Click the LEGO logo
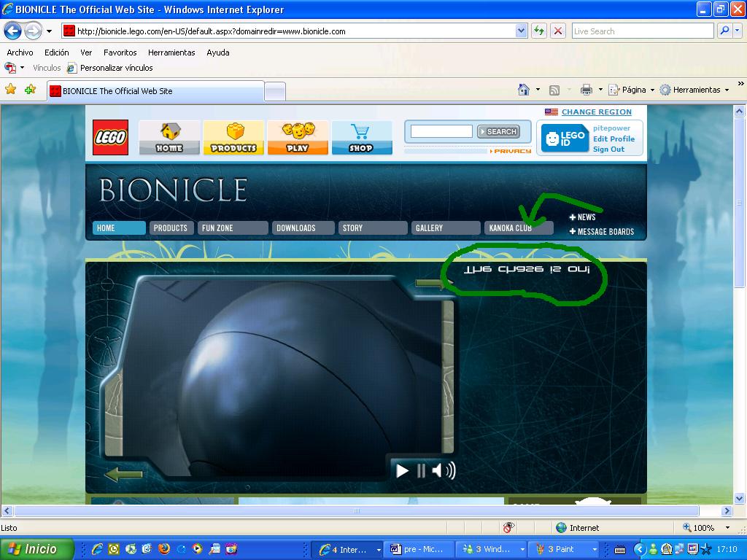 [x=110, y=137]
